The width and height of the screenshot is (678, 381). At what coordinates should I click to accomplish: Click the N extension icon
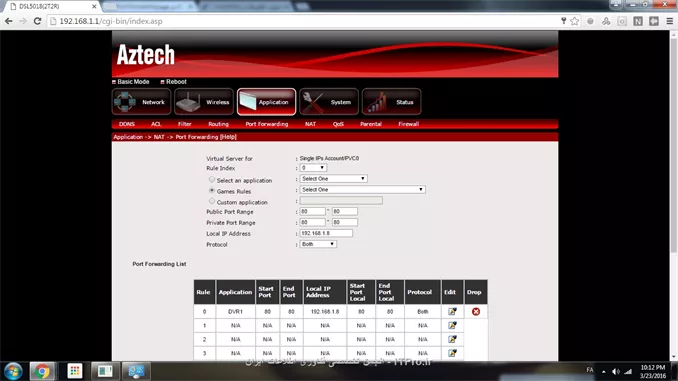click(638, 21)
